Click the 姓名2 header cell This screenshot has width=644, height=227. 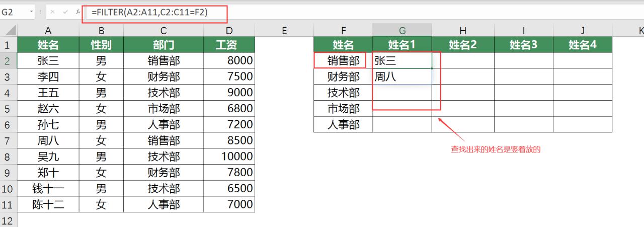(x=463, y=45)
